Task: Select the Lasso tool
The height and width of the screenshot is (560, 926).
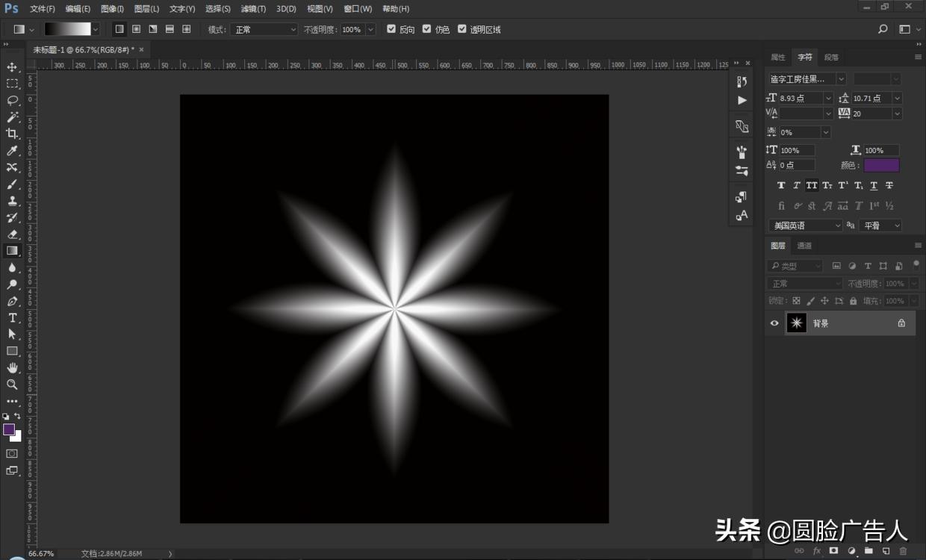Action: pyautogui.click(x=12, y=100)
